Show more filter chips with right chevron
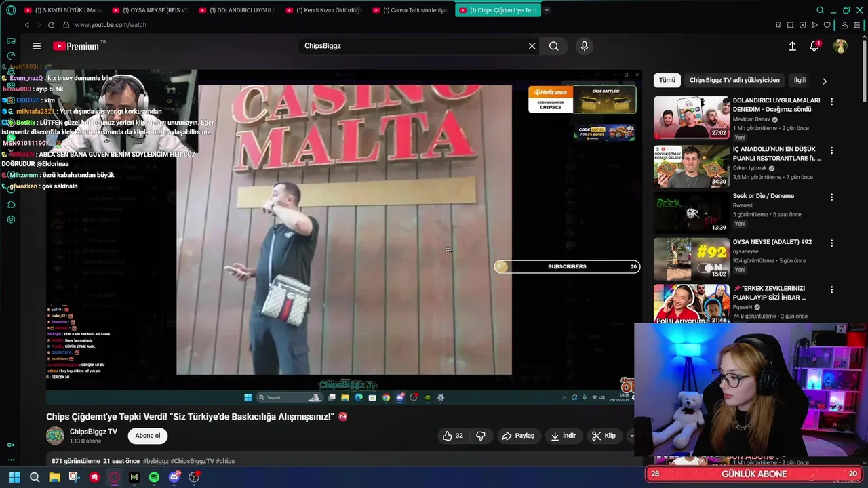This screenshot has width=868, height=488. [825, 81]
